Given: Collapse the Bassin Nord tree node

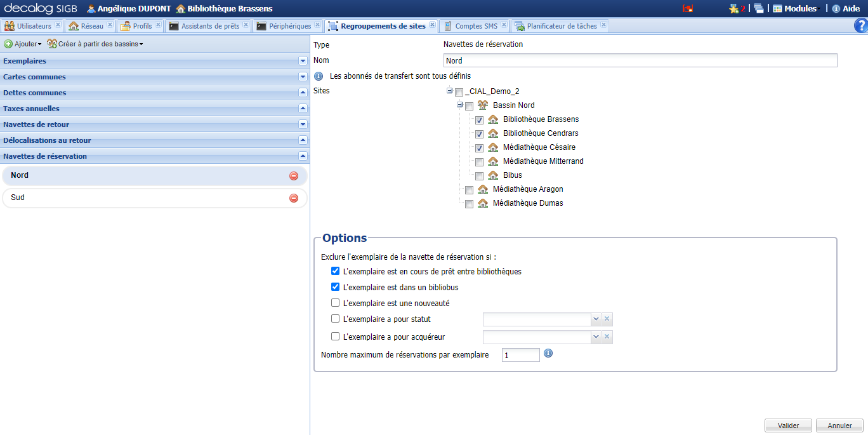Looking at the screenshot, I should click(459, 105).
